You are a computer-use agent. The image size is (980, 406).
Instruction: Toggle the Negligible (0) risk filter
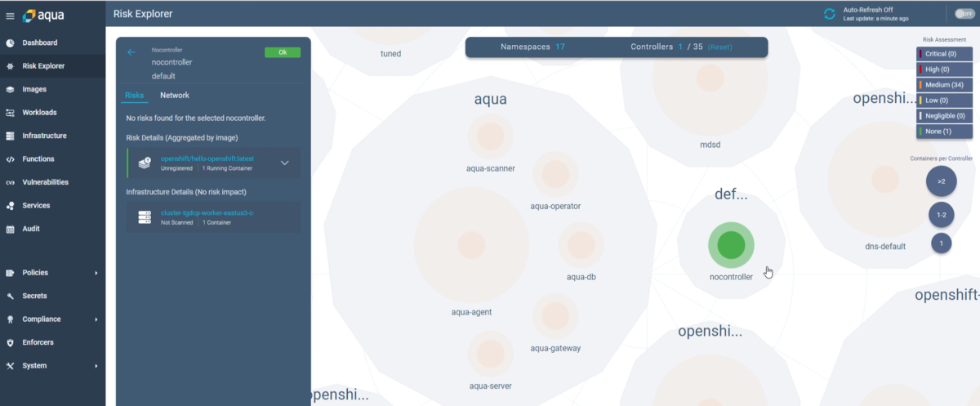944,116
